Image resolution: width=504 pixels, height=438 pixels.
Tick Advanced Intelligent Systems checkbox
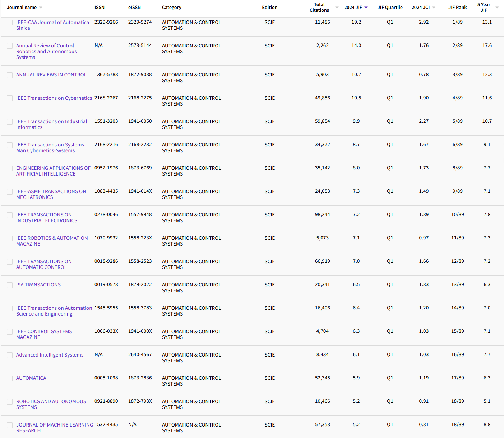click(x=10, y=355)
